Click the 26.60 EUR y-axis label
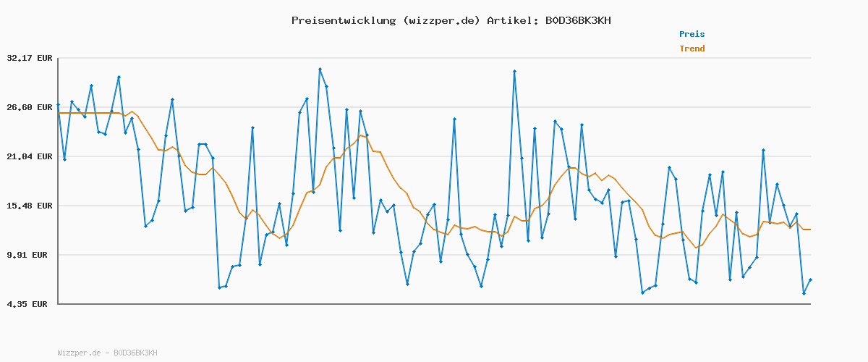Image resolution: width=868 pixels, height=362 pixels. [29, 107]
